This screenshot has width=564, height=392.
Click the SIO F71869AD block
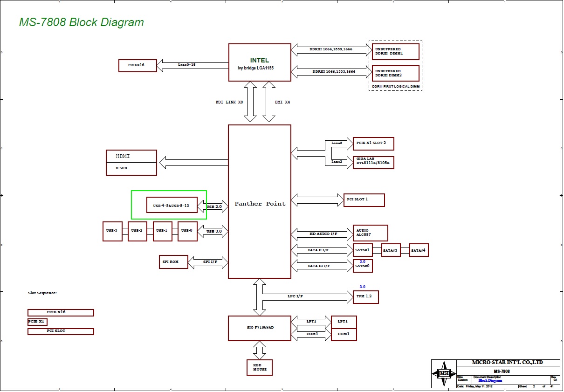[x=260, y=328]
